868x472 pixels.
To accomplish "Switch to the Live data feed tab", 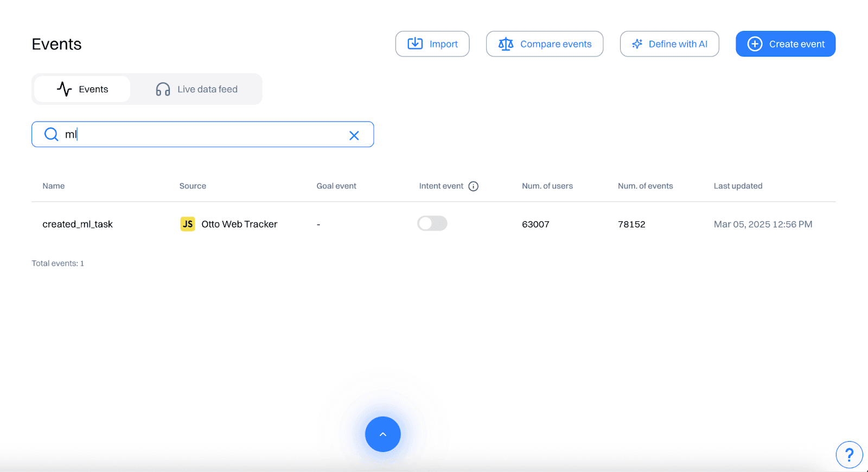I will (196, 89).
